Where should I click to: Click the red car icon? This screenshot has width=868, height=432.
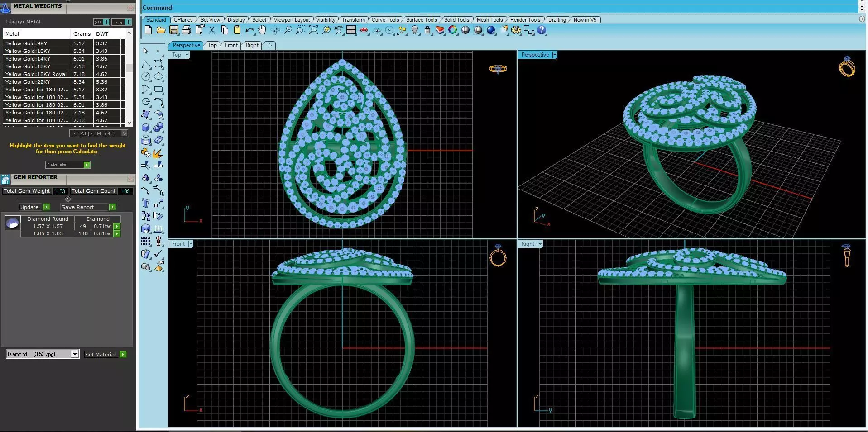click(x=364, y=30)
